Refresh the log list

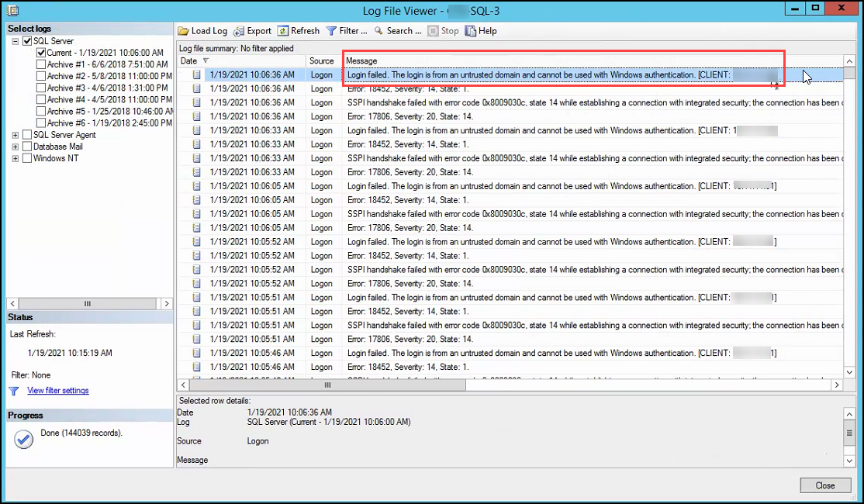pos(282,31)
